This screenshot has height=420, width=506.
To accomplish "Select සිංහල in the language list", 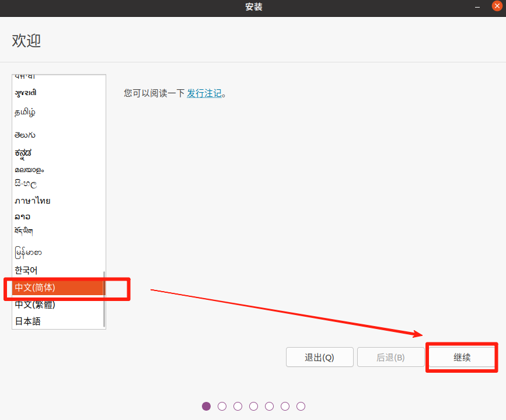I will pos(59,184).
